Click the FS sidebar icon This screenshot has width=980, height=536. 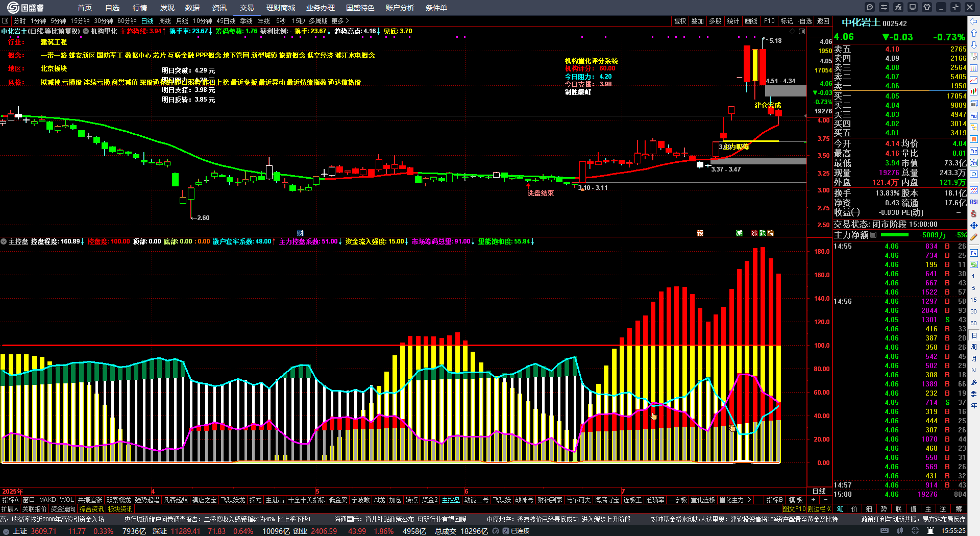974,253
